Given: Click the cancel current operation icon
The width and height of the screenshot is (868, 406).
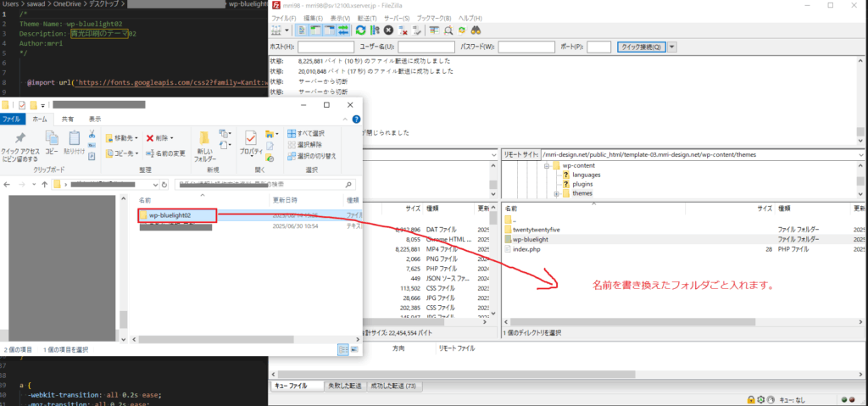Looking at the screenshot, I should pos(388,30).
